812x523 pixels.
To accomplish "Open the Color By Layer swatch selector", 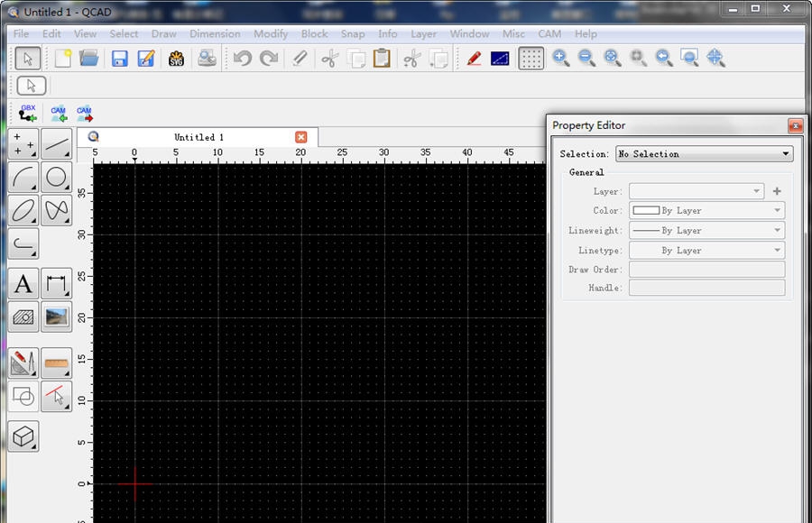I will coord(706,211).
